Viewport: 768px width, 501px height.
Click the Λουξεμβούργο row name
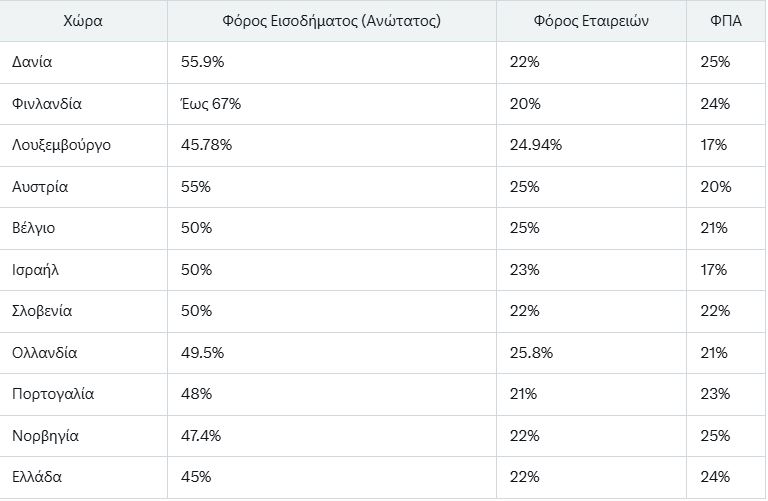coord(61,145)
